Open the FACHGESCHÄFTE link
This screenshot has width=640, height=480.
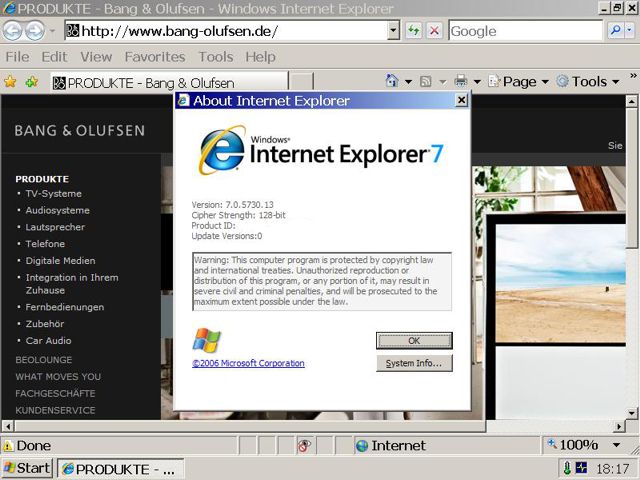click(x=55, y=393)
